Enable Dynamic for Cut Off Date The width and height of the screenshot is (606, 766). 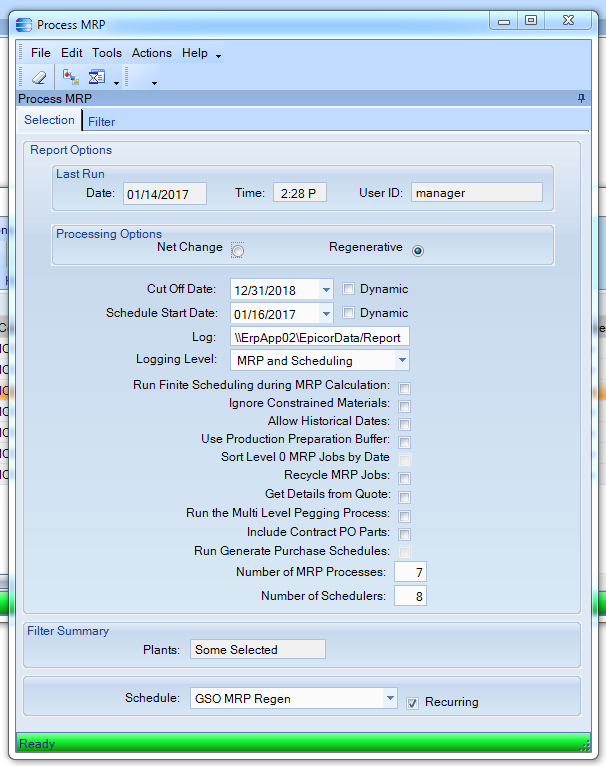point(348,289)
